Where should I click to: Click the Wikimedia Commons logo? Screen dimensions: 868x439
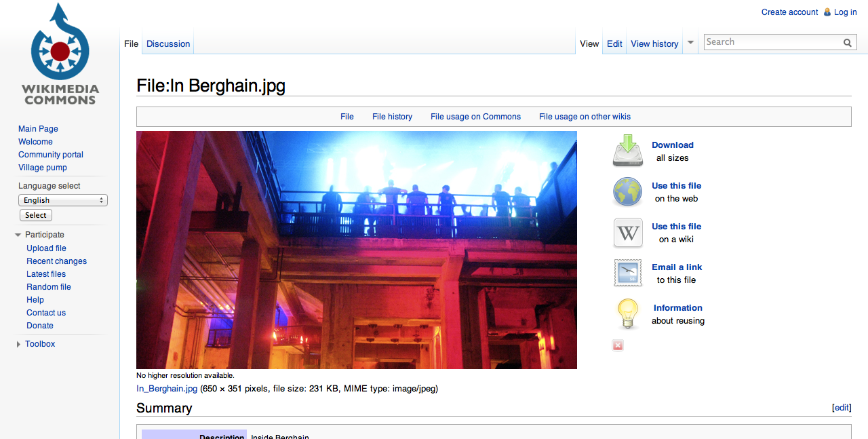[60, 54]
